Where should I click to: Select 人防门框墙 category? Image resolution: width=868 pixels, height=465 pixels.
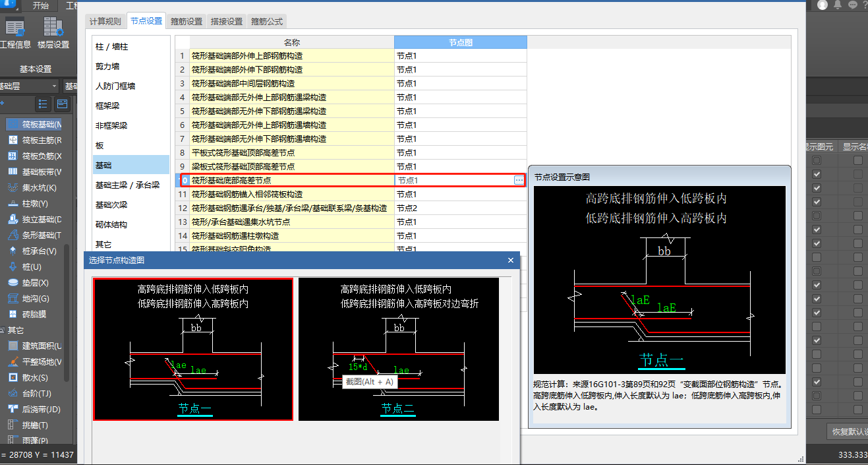(131, 86)
